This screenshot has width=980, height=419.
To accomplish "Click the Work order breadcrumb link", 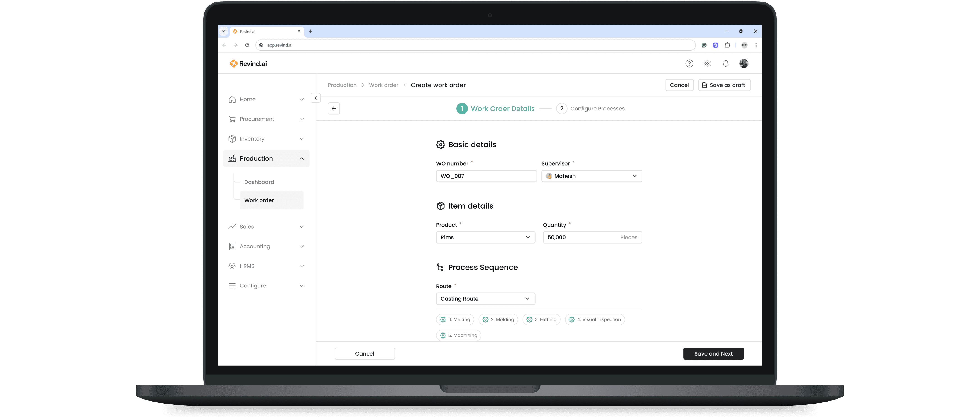I will tap(383, 85).
